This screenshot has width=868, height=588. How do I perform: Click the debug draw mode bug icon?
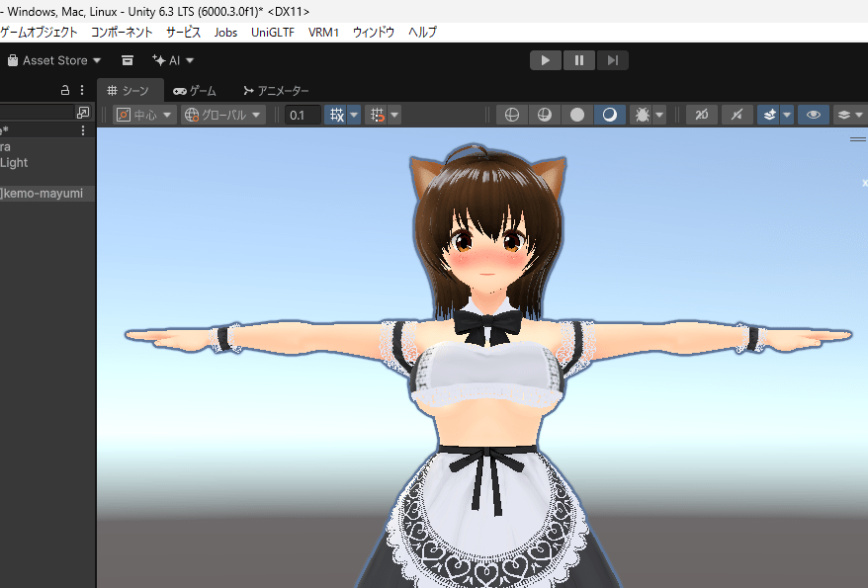pos(643,115)
